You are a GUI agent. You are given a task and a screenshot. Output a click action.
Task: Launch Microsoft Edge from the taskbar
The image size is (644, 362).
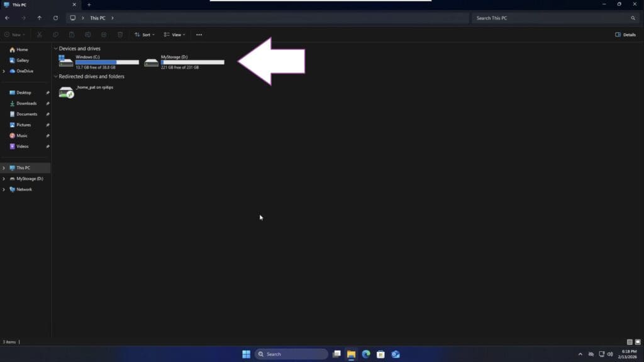365,354
